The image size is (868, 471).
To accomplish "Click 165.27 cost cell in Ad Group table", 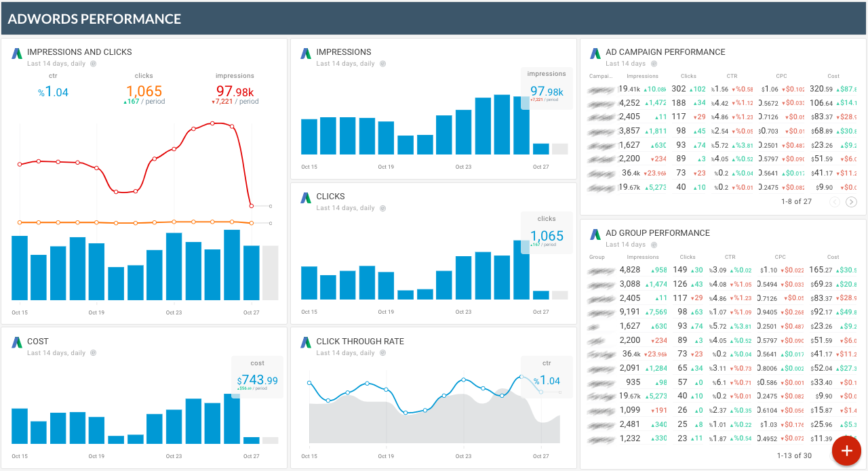I will [x=821, y=270].
